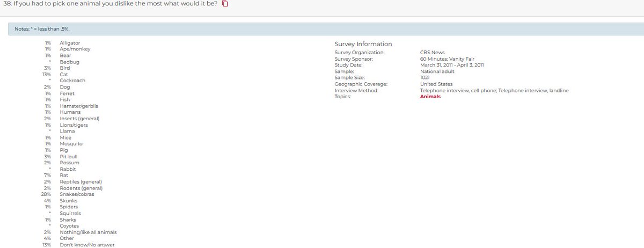Select the Reptiles (general) response row

[72, 182]
